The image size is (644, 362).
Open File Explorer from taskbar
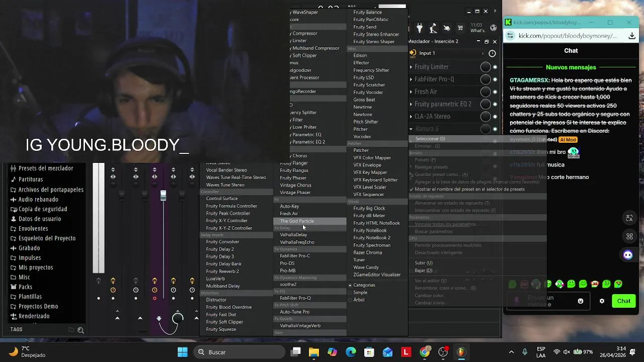pyautogui.click(x=314, y=352)
